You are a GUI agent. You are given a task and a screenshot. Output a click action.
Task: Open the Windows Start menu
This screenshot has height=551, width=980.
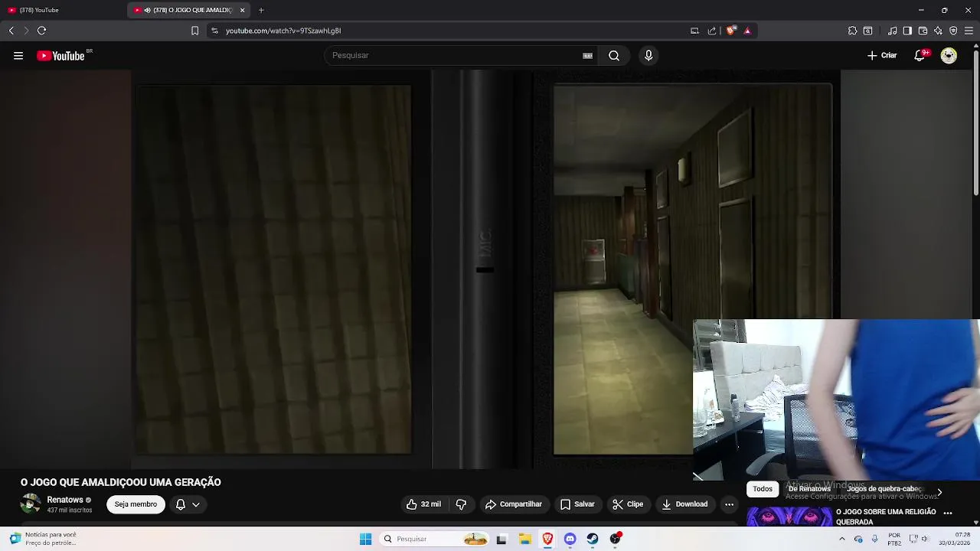pyautogui.click(x=365, y=539)
